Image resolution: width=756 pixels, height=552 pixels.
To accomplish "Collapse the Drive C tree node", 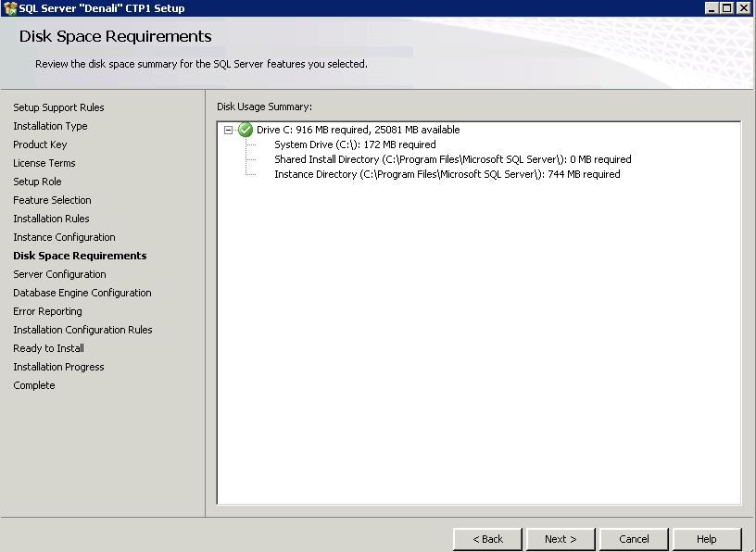I will click(x=229, y=131).
